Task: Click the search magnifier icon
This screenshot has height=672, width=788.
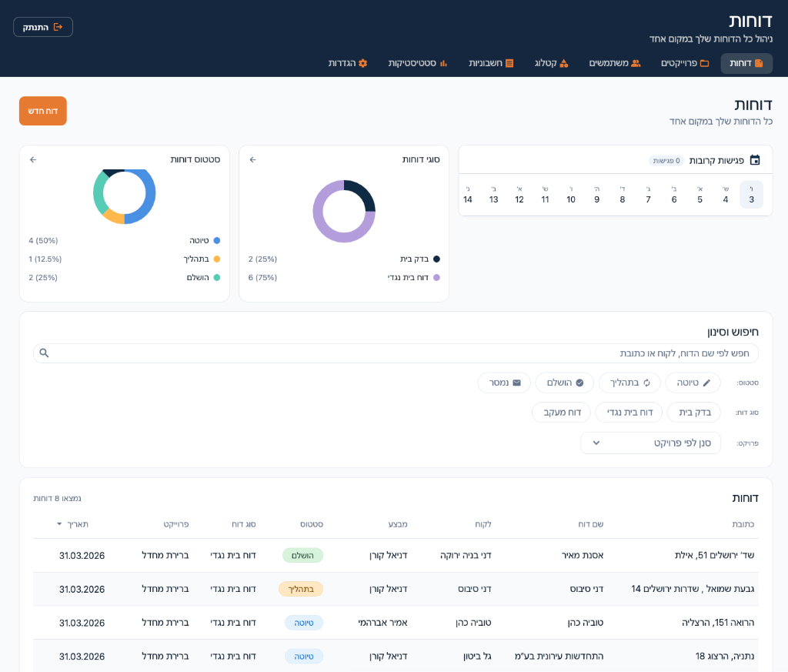Action: click(x=44, y=353)
